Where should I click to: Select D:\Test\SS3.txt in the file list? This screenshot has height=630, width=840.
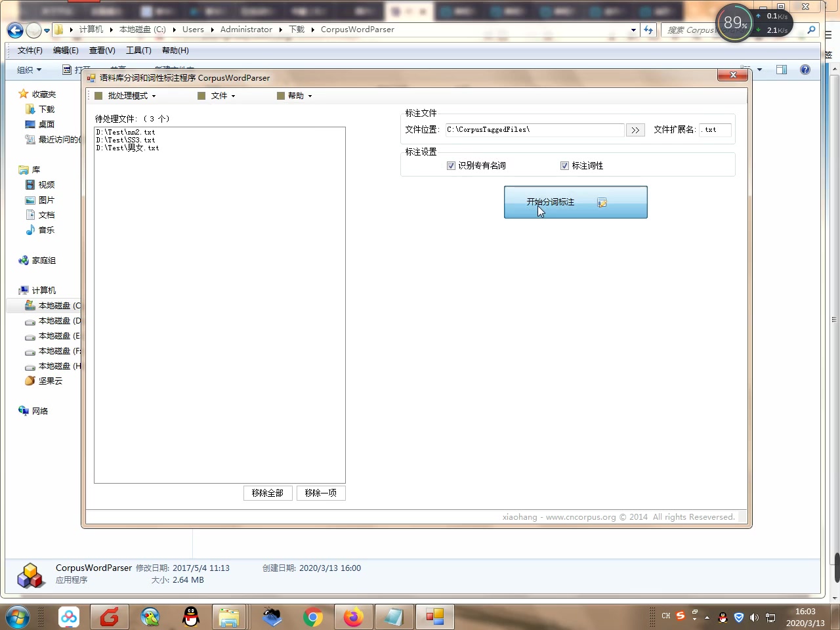pyautogui.click(x=126, y=140)
